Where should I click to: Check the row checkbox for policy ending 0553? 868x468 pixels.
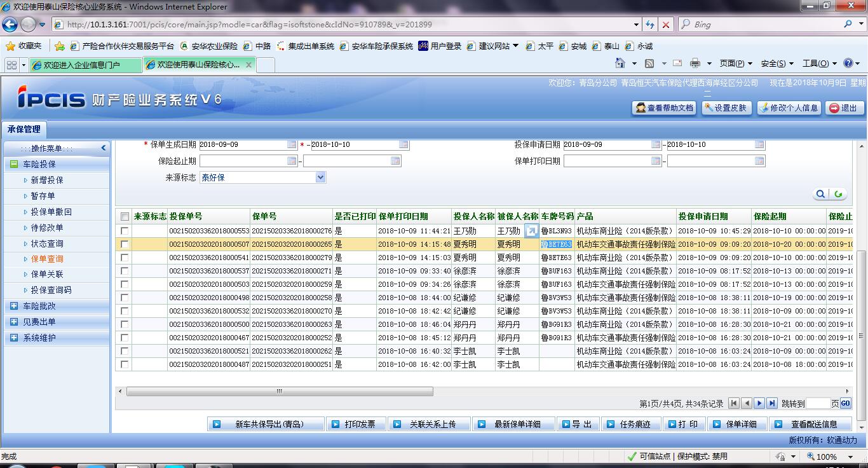tap(125, 231)
